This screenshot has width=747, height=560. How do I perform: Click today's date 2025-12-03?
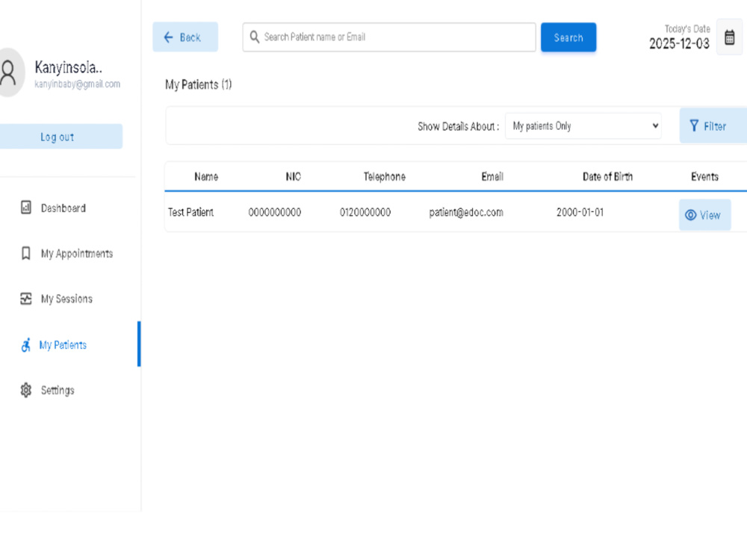(x=679, y=44)
